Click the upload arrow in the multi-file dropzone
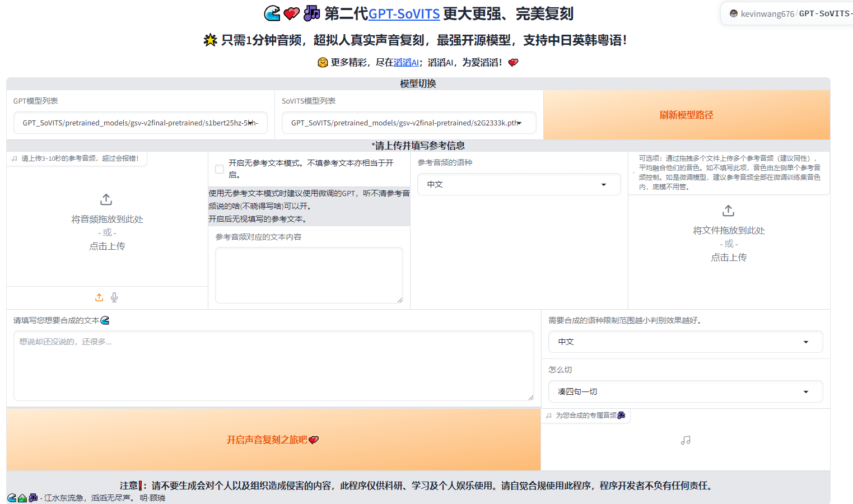The image size is (853, 504). [x=728, y=211]
